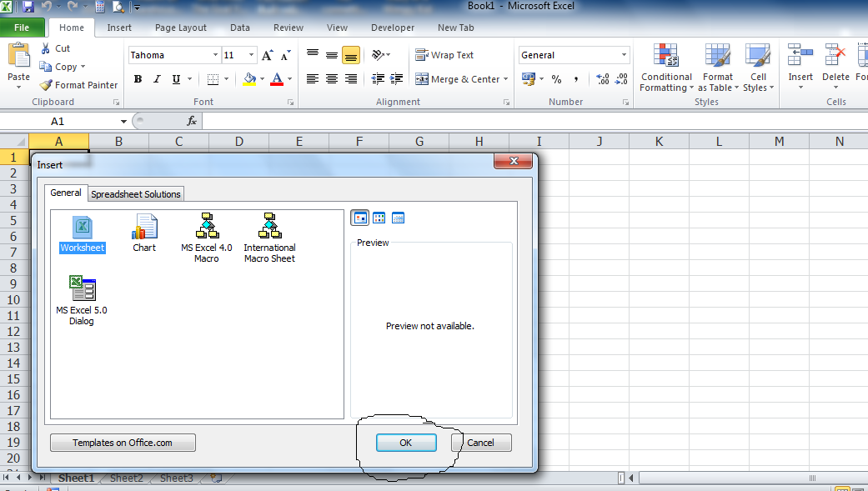Click Cancel in the Insert dialog
868x491 pixels.
(x=480, y=443)
